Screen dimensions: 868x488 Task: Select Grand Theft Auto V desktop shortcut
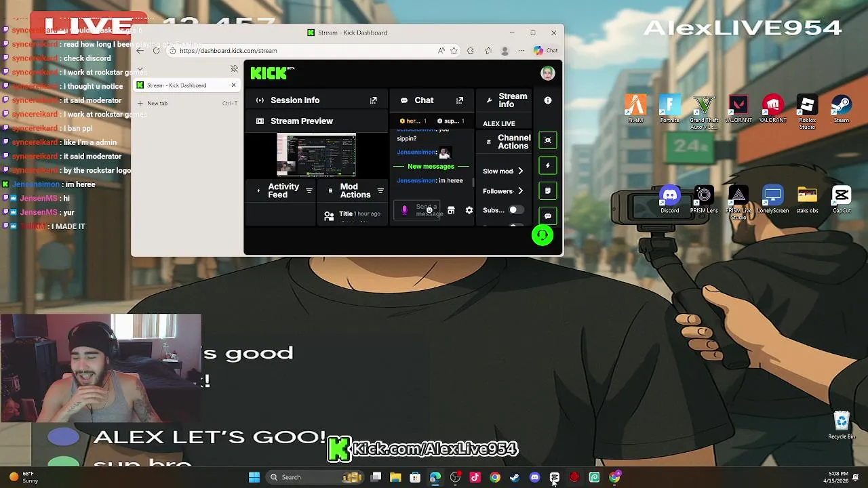704,112
